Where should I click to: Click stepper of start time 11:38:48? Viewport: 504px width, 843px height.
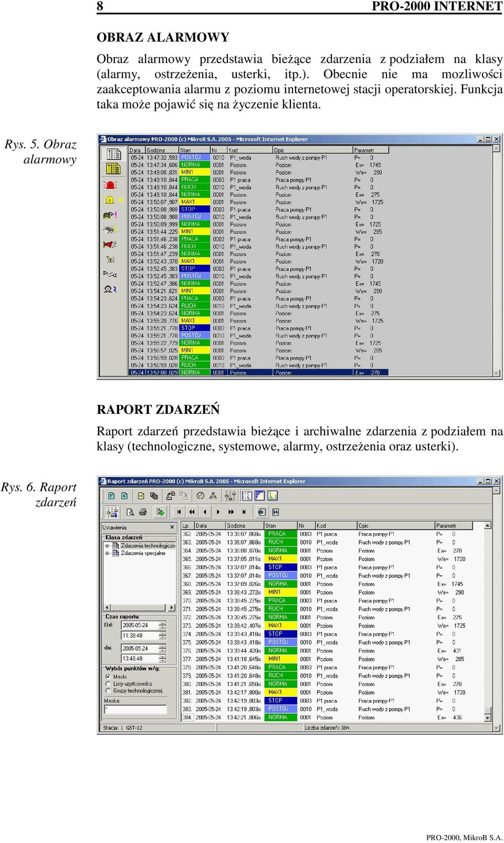tap(162, 636)
